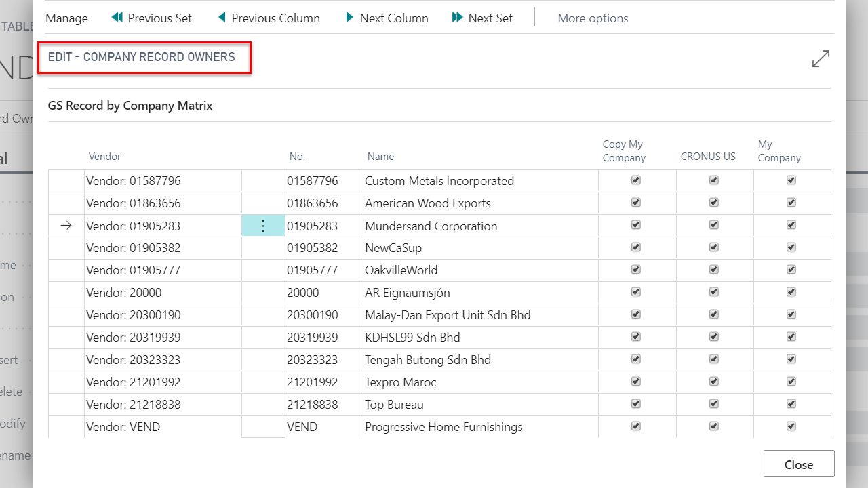Open More options in the action bar
Viewport: 868px width, 488px height.
pyautogui.click(x=593, y=18)
